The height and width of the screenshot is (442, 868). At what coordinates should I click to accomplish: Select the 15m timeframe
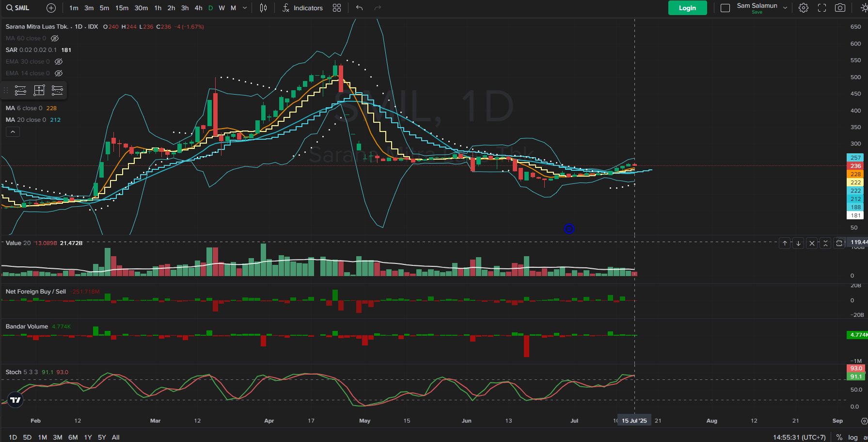122,8
